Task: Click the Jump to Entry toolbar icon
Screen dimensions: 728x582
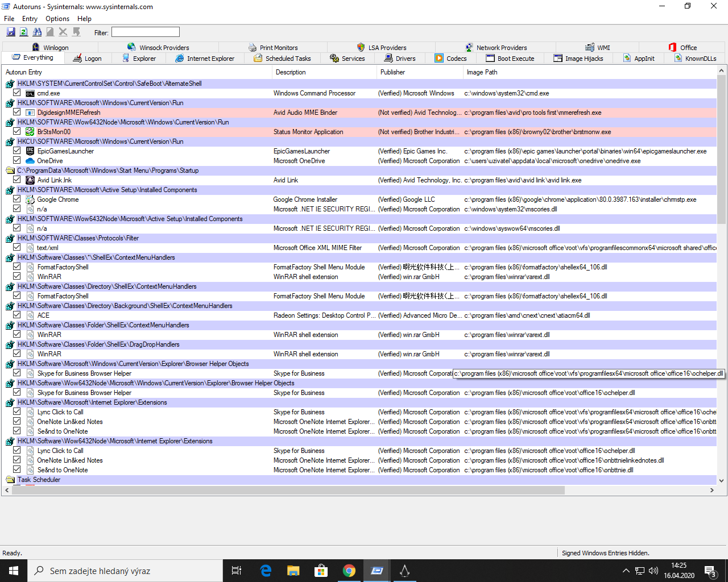Action: point(76,32)
